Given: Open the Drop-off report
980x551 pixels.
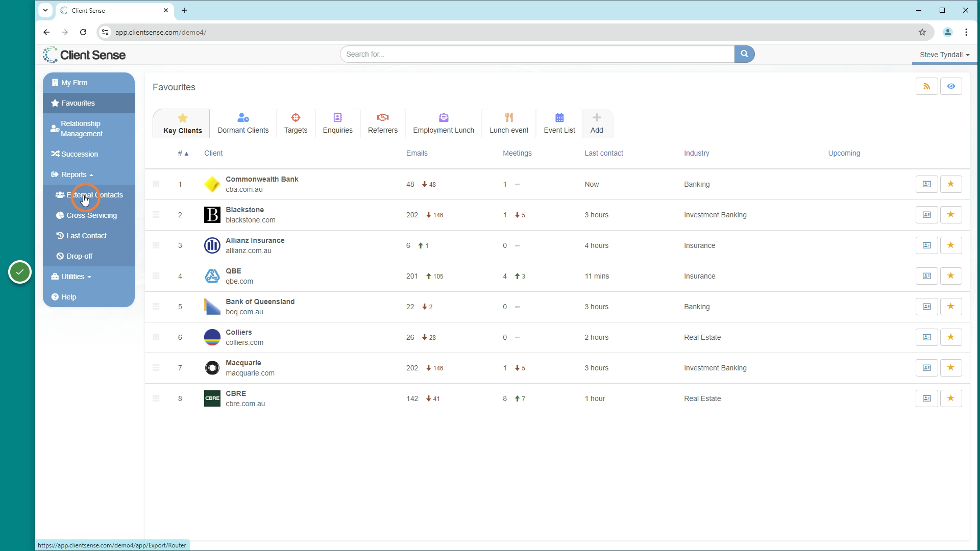Looking at the screenshot, I should [89, 256].
